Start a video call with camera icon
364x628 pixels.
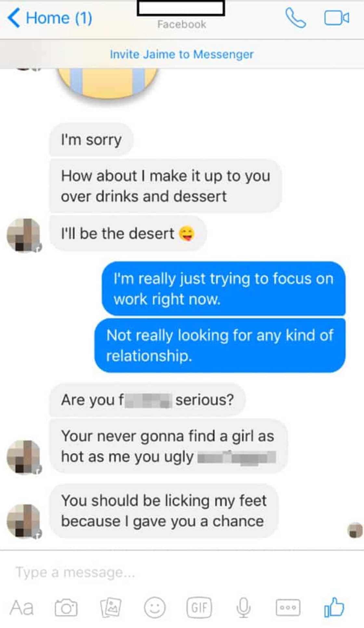(337, 18)
